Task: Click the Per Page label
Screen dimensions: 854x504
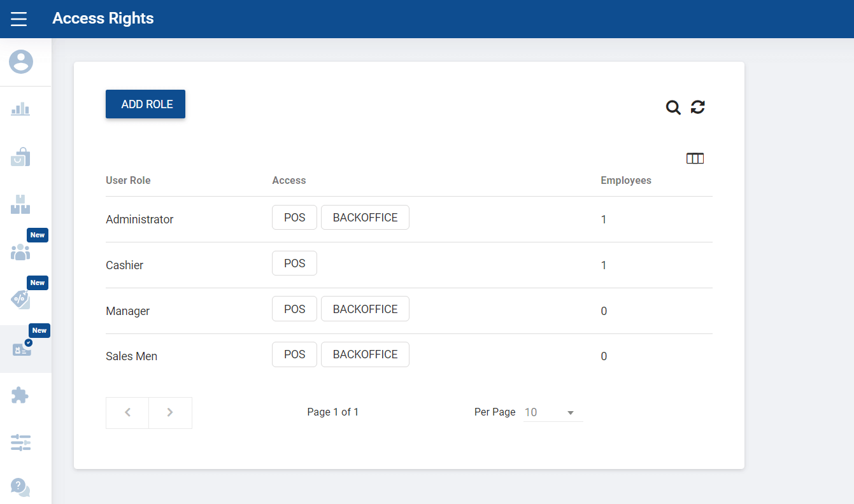Action: (x=495, y=412)
